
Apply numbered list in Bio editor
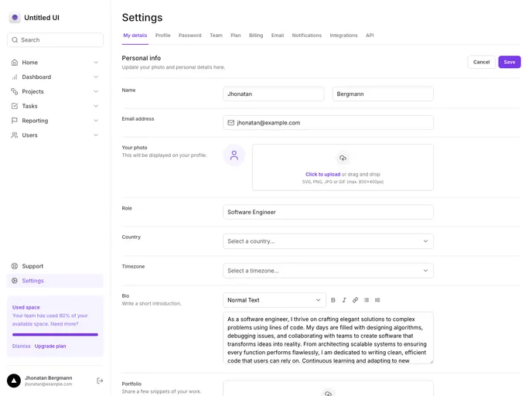click(377, 300)
